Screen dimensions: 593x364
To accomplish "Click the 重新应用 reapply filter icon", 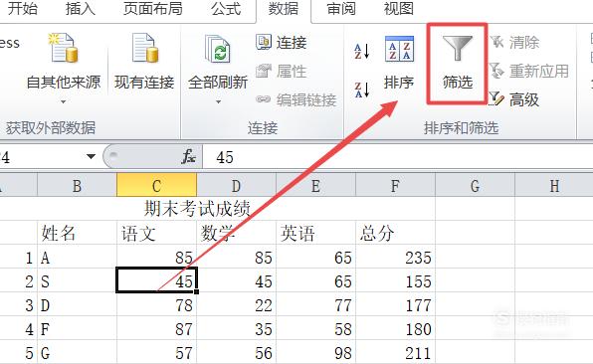I will click(x=496, y=71).
